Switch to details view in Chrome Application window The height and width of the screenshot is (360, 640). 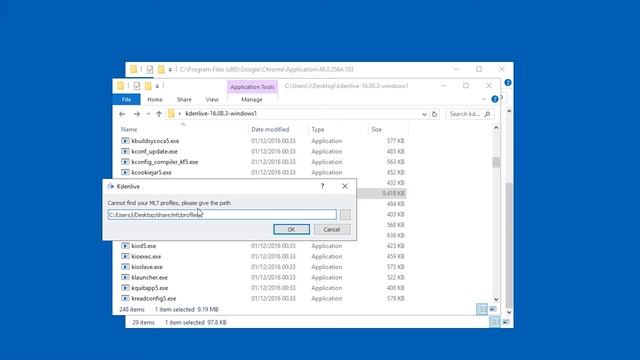[495, 322]
